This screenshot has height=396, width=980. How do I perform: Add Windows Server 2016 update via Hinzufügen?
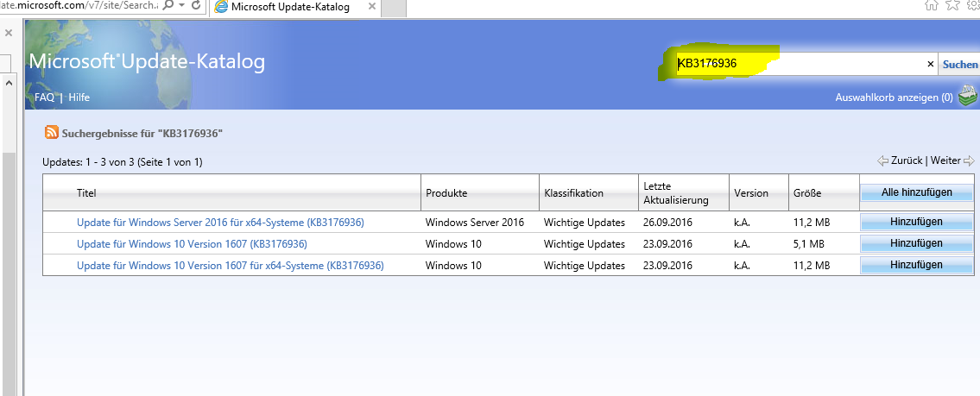coord(917,222)
